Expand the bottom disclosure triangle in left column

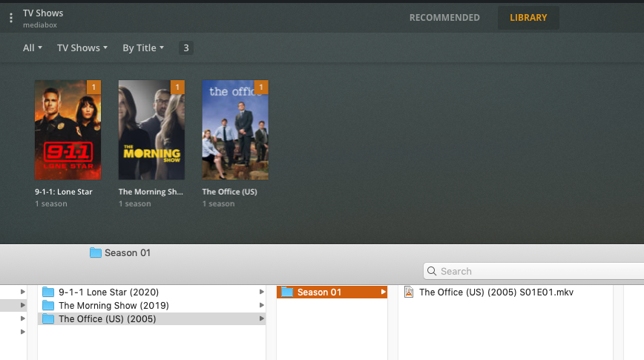pos(23,332)
